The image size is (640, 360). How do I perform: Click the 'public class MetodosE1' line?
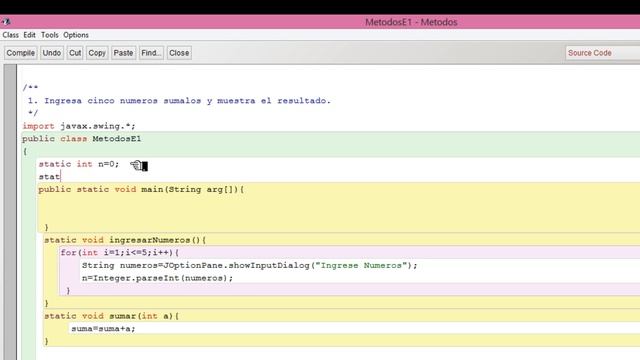(82, 139)
